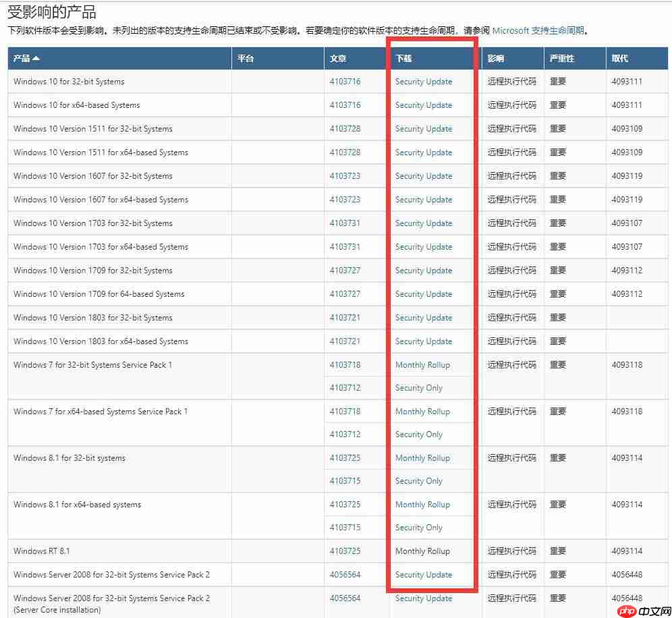
Task: Open article 4103712 for Windows 7 32-bit SP1
Action: coord(345,387)
